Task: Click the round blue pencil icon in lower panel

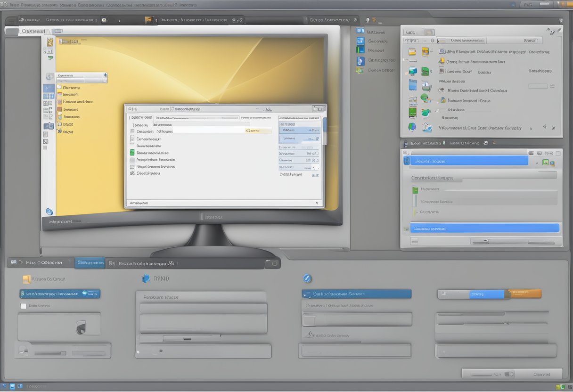Action: pos(307,278)
